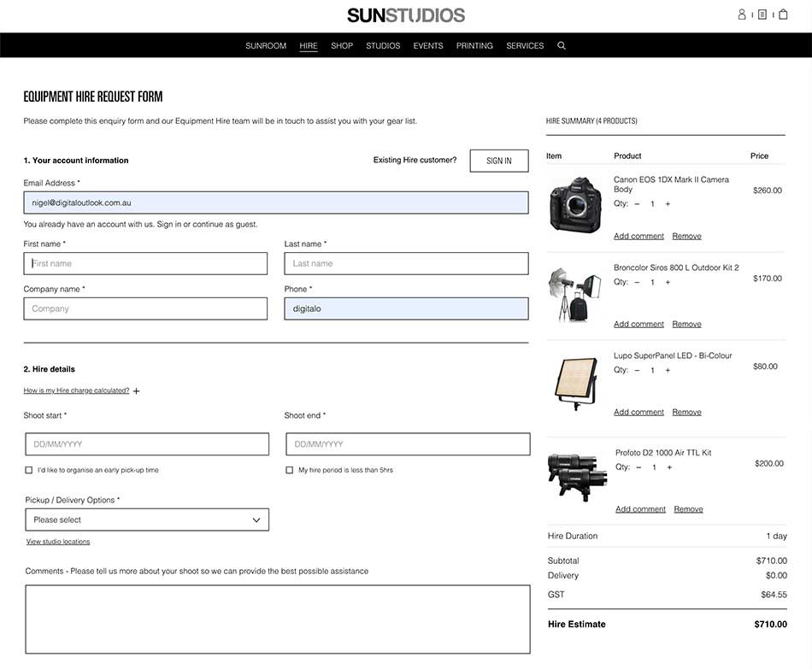Open the STUDIOS menu item

point(383,45)
